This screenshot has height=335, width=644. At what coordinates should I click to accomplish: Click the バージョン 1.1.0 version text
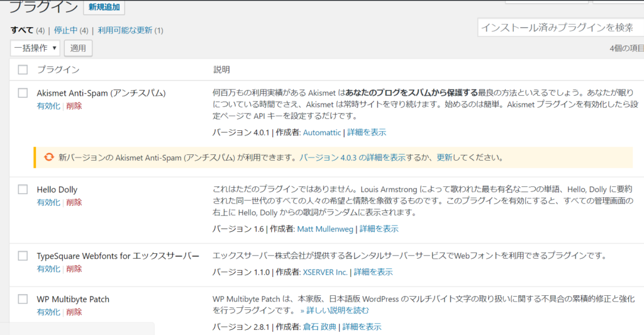[x=241, y=272]
